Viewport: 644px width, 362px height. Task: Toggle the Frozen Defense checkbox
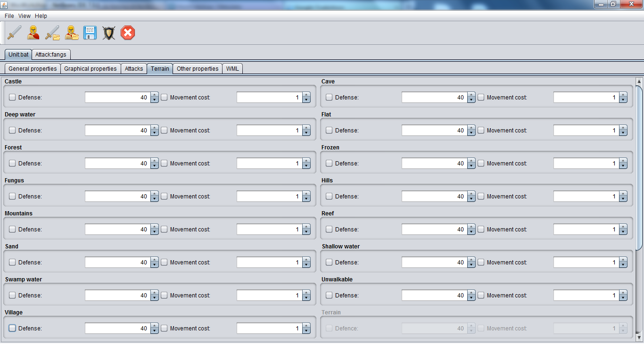329,164
